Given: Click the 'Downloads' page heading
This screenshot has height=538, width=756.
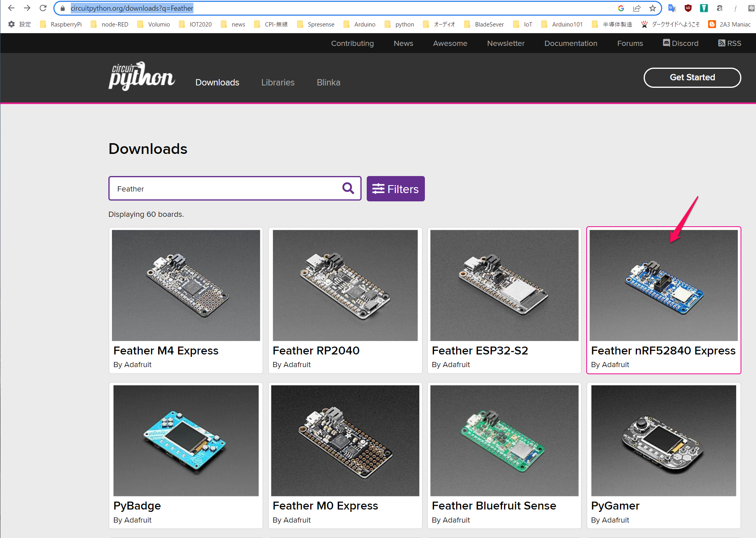Looking at the screenshot, I should 148,149.
